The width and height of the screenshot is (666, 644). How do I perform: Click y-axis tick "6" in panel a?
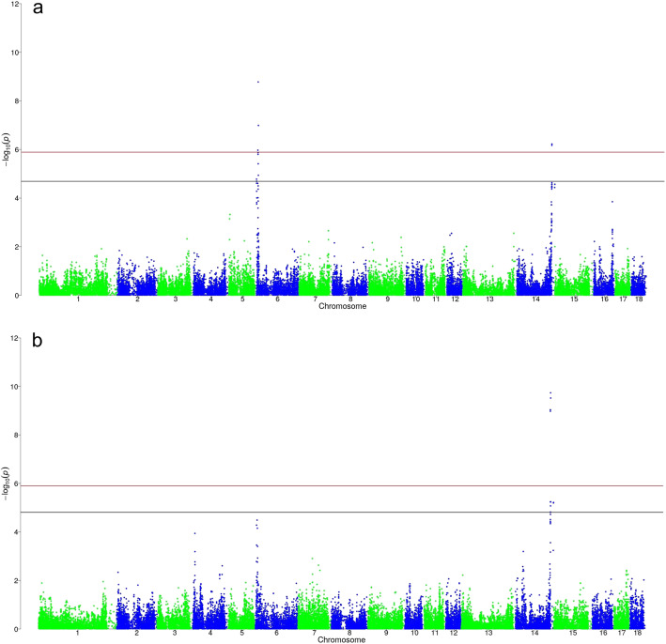17,150
